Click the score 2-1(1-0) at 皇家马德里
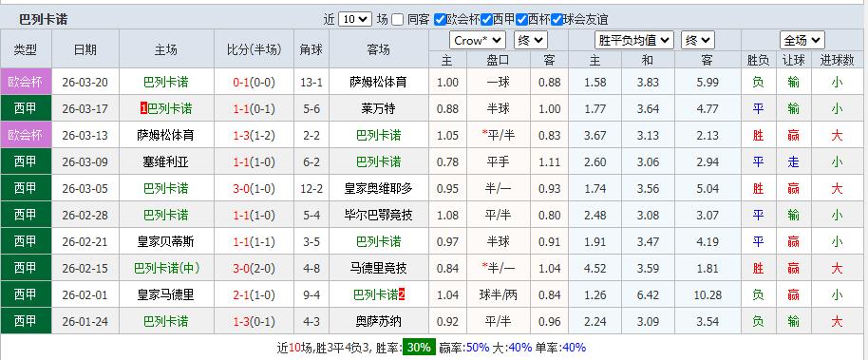This screenshot has height=360, width=868. click(x=254, y=295)
